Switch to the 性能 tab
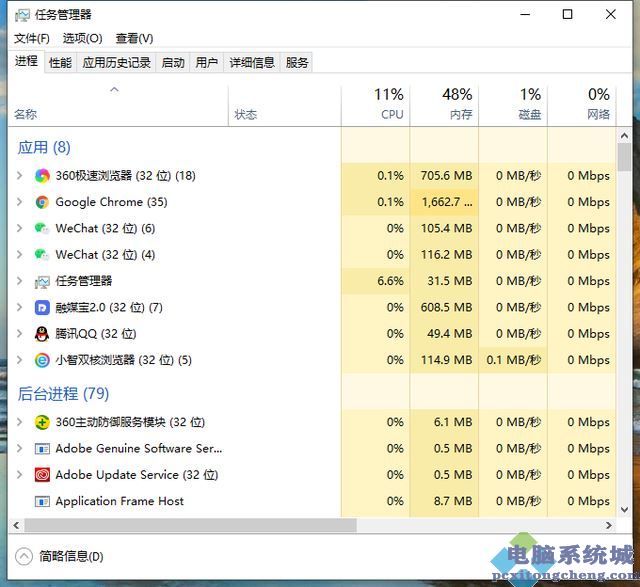Viewport: 640px width, 587px height. [60, 62]
